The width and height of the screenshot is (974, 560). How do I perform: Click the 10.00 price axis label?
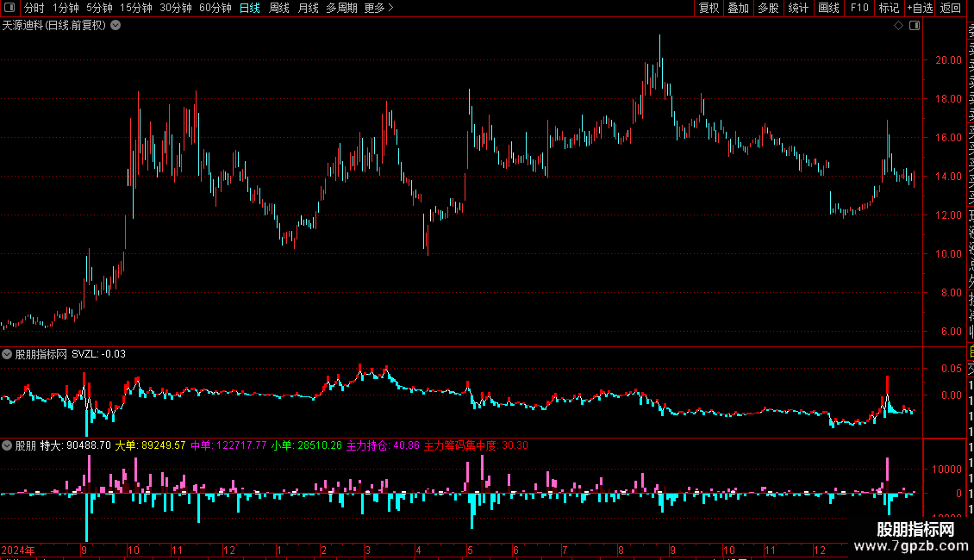point(948,254)
